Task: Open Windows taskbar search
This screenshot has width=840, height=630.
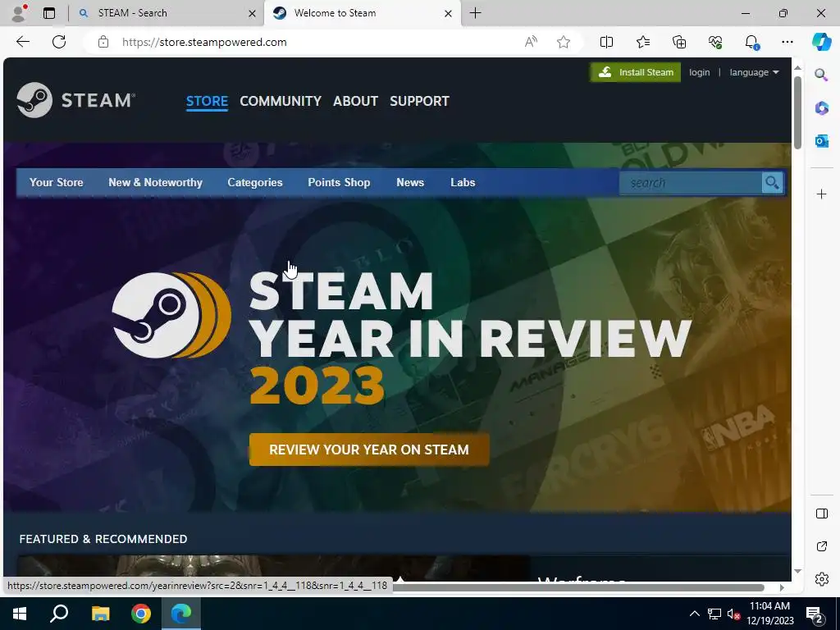Action: click(x=59, y=614)
